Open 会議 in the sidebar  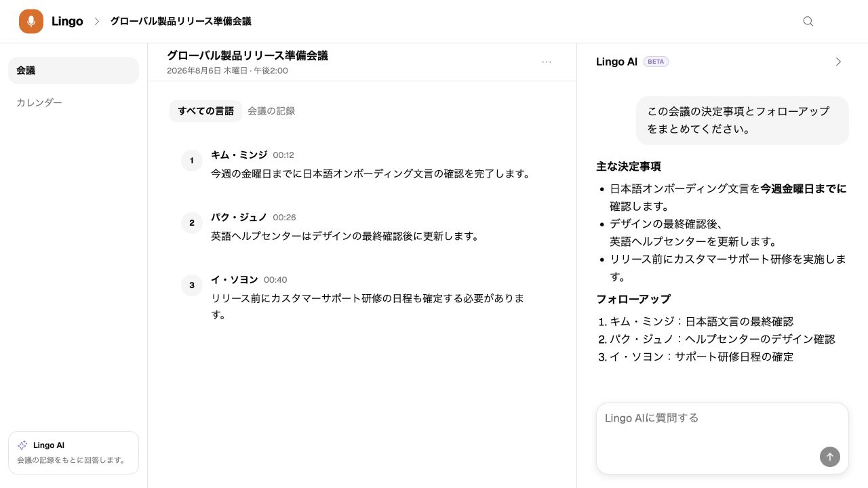(73, 70)
